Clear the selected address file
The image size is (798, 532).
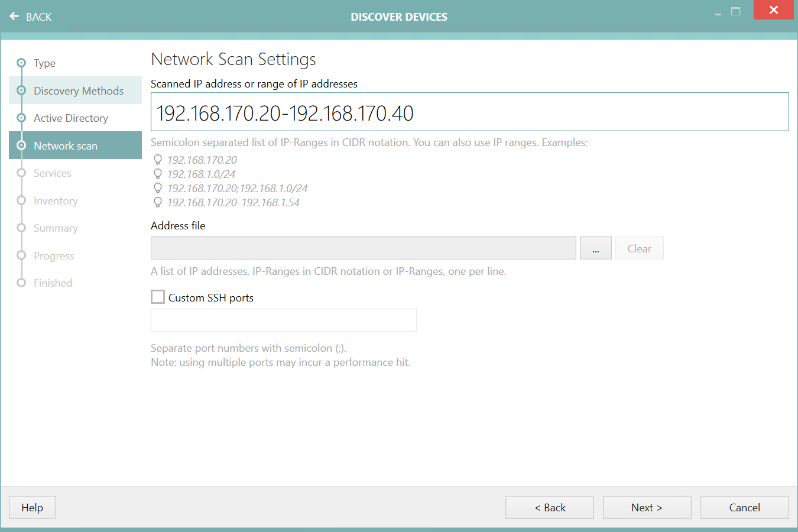tap(639, 248)
